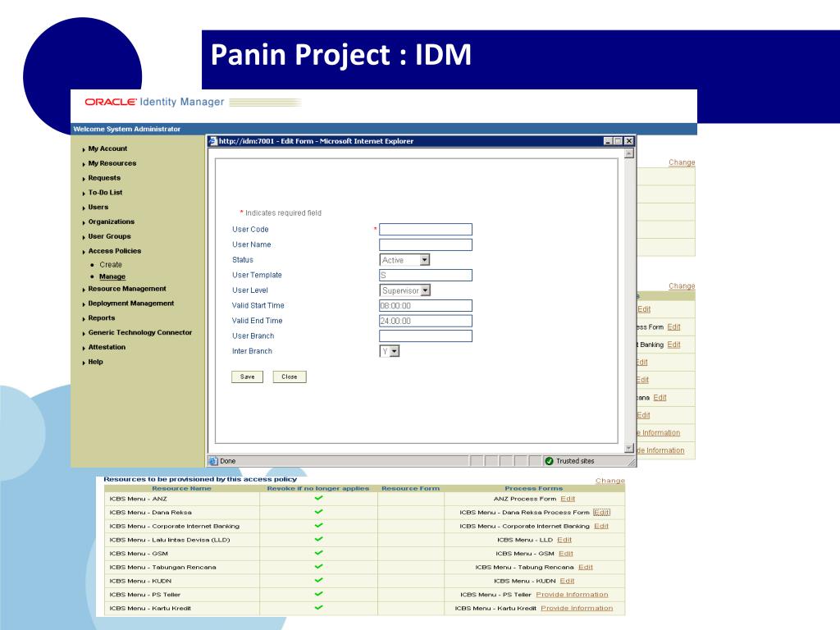Click Edit for ICBS Menu - GSM form
Image resolution: width=840 pixels, height=630 pixels.
[566, 554]
